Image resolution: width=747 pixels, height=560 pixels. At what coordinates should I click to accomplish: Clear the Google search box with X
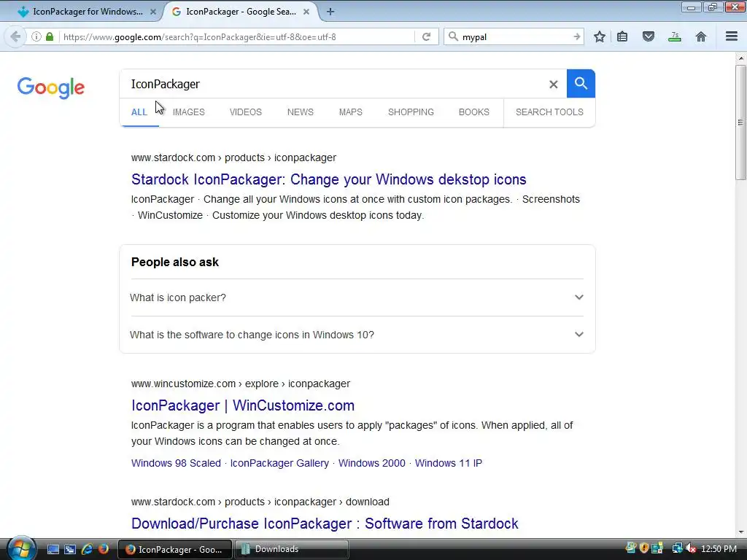point(553,85)
